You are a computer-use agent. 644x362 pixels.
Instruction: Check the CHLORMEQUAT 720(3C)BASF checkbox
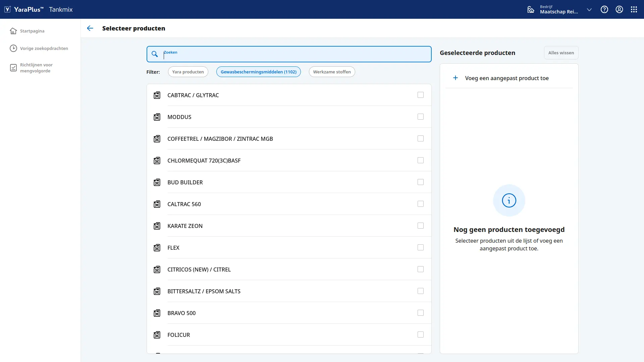[421, 160]
